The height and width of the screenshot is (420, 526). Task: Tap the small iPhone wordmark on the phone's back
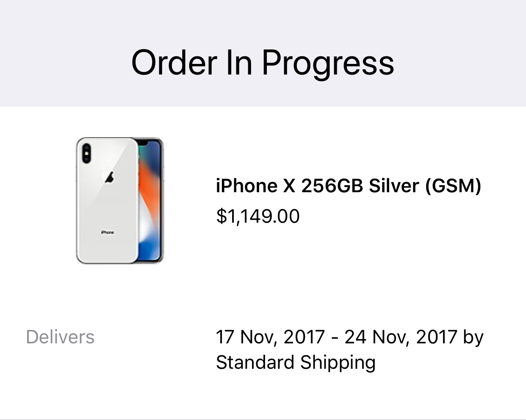coord(108,232)
